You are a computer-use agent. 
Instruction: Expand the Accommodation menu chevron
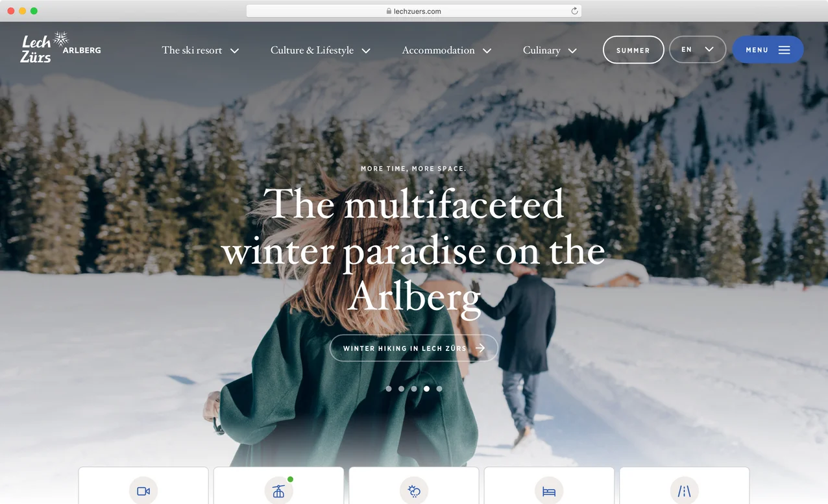[487, 51]
